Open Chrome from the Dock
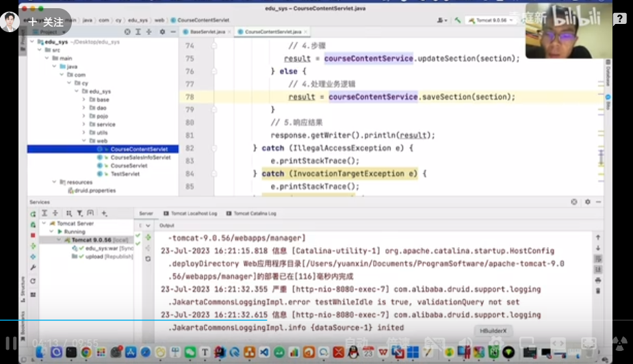The width and height of the screenshot is (633, 364). pyautogui.click(x=86, y=352)
